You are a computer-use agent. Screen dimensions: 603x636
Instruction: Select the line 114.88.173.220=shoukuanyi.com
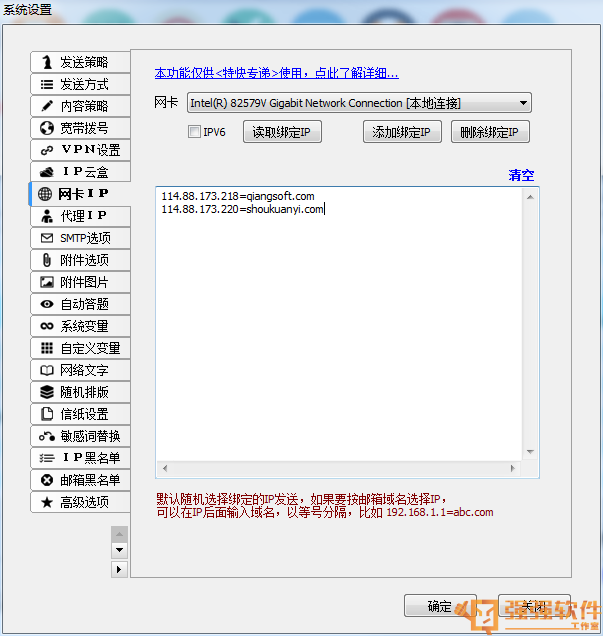[242, 209]
